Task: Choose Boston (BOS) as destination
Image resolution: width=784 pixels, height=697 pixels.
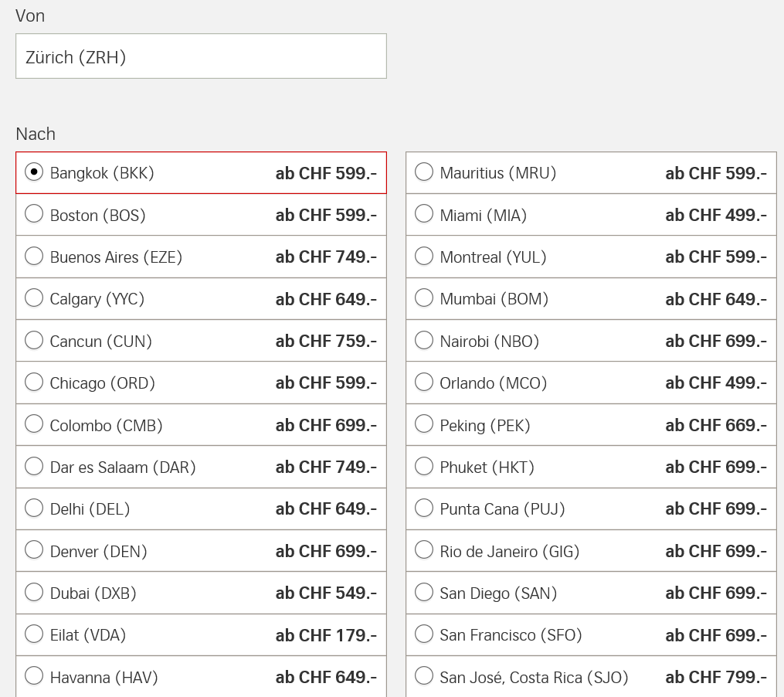Action: tap(34, 214)
